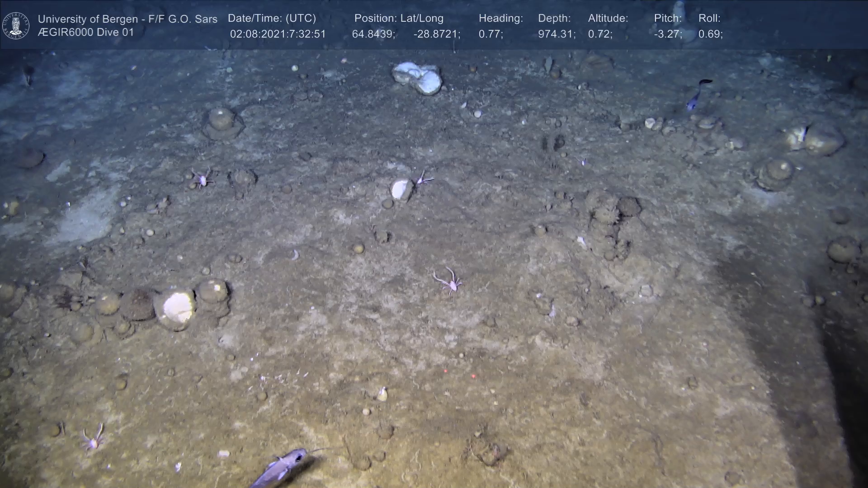
Task: Click the depth reading 974.31
Action: pyautogui.click(x=556, y=34)
